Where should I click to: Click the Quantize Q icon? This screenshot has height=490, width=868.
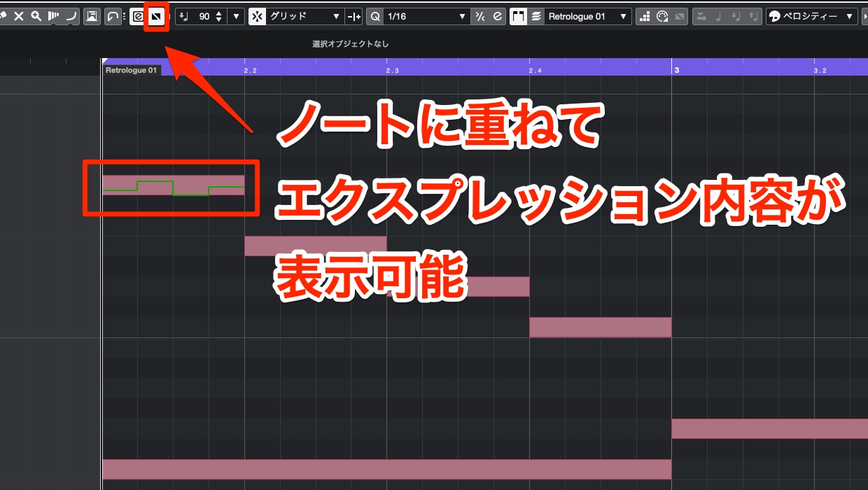pos(375,16)
